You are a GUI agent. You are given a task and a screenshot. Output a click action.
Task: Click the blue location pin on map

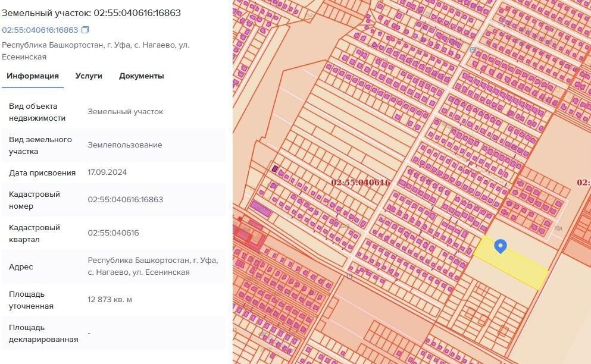tap(501, 246)
